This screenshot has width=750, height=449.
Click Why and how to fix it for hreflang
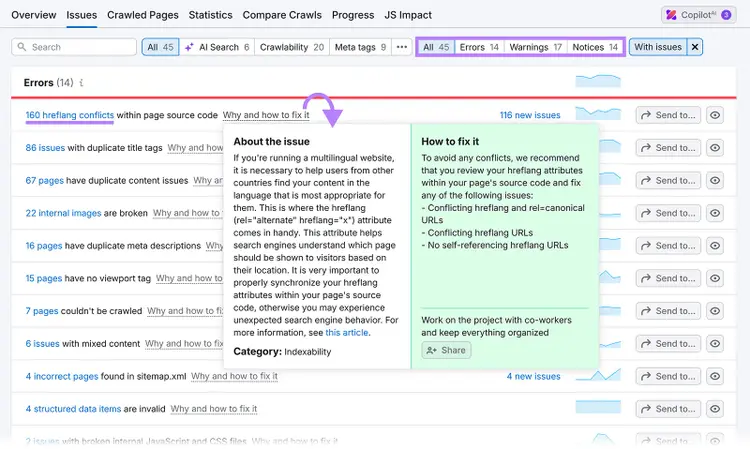point(266,115)
